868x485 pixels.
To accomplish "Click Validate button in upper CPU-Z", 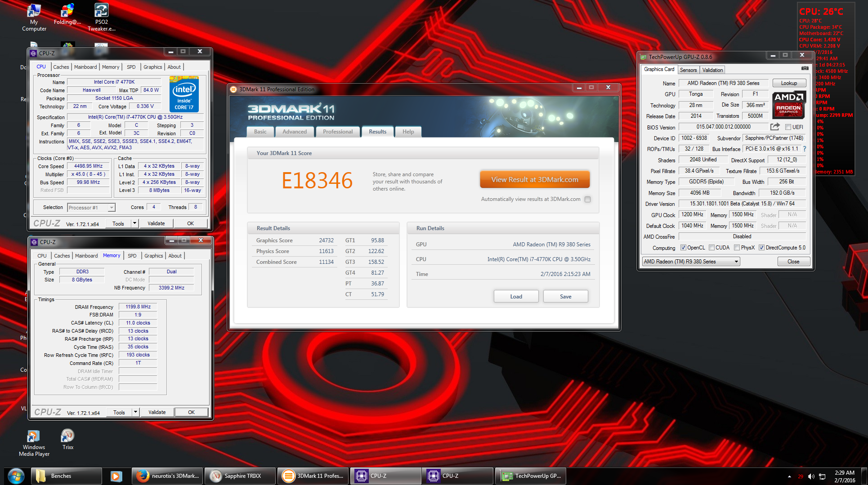I will pos(156,223).
